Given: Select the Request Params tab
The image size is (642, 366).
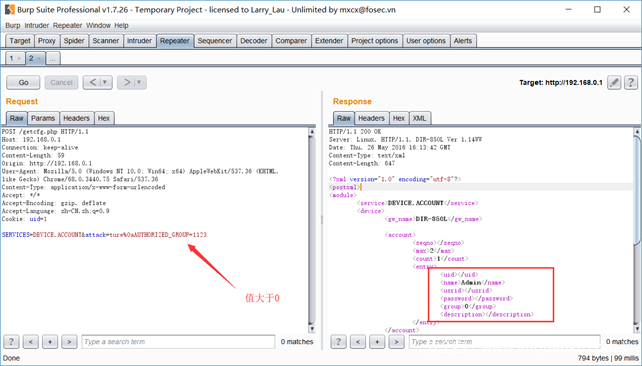Looking at the screenshot, I should pyautogui.click(x=43, y=118).
